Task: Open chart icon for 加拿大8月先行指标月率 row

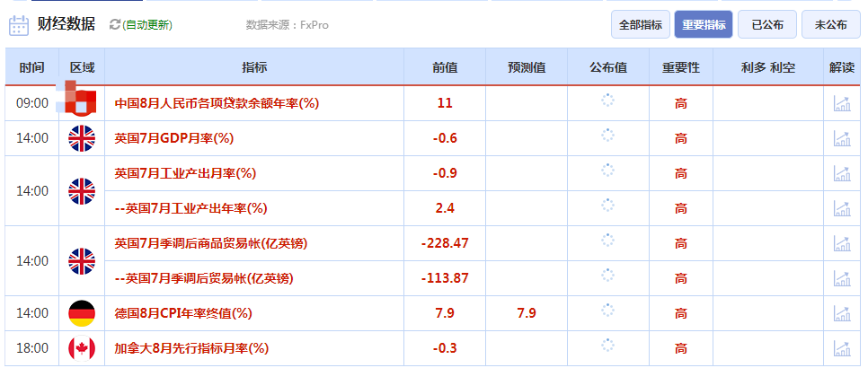Action: [x=842, y=348]
